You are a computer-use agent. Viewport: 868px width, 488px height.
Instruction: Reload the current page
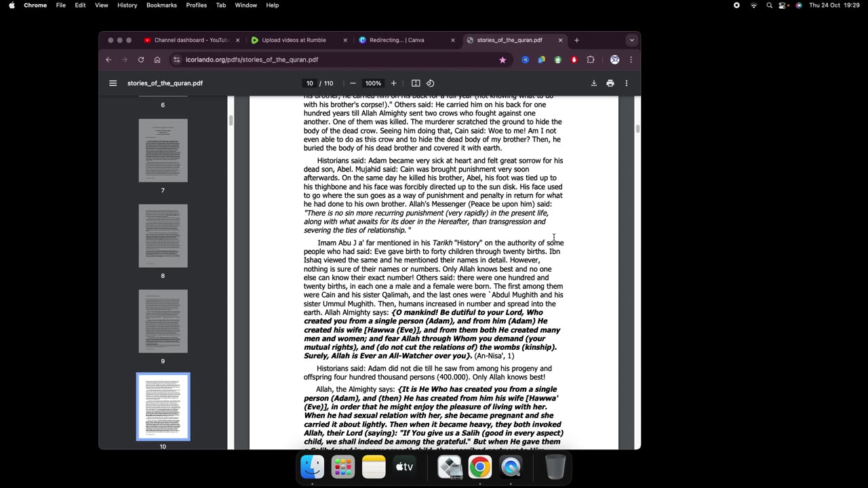click(141, 60)
